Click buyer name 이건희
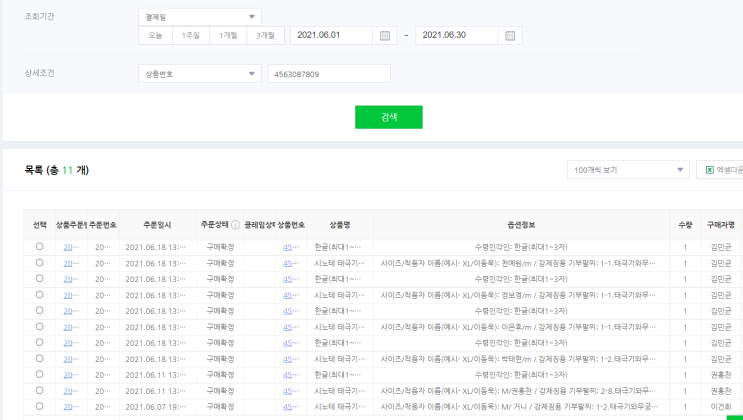Image resolution: width=743 pixels, height=420 pixels. [x=720, y=407]
